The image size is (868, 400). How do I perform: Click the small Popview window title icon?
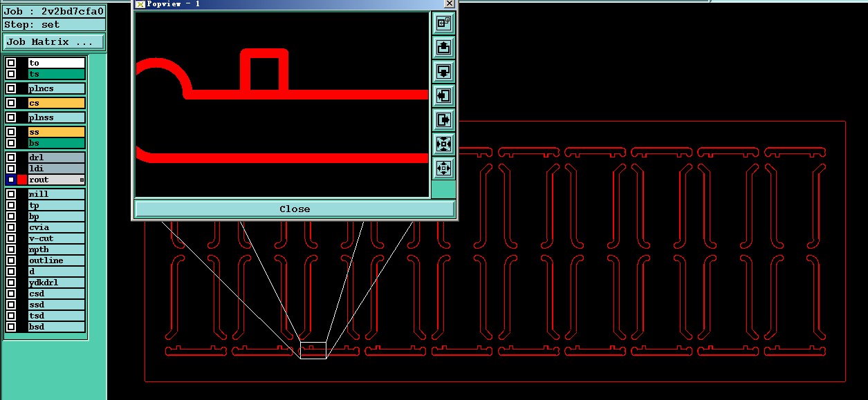(x=140, y=4)
